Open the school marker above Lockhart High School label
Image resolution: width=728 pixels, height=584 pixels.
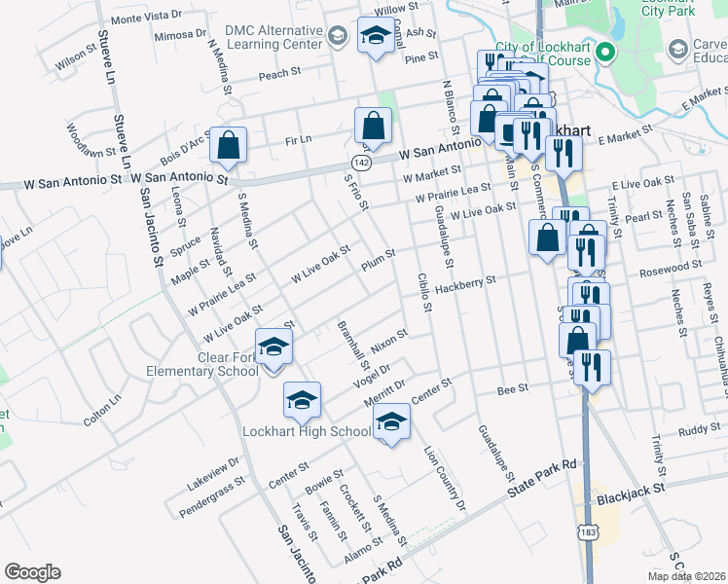302,401
